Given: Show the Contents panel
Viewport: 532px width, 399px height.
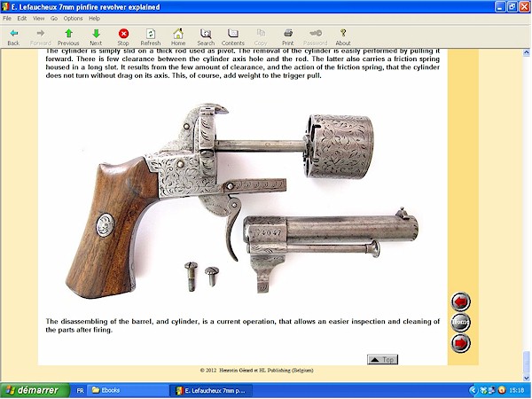Looking at the screenshot, I should pyautogui.click(x=232, y=37).
